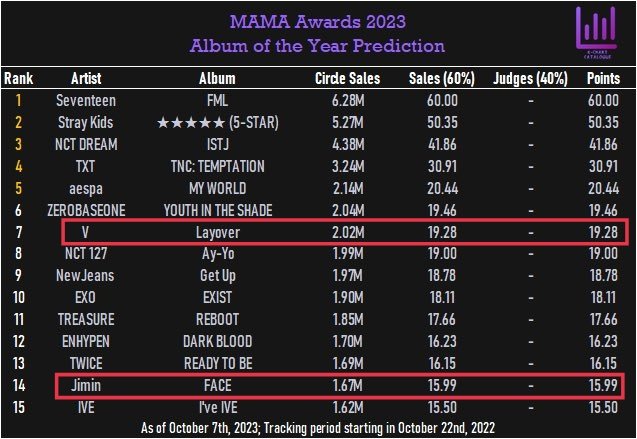Image resolution: width=637 pixels, height=439 pixels.
Task: Click the ZEROBASEONE artist name
Action: point(86,210)
